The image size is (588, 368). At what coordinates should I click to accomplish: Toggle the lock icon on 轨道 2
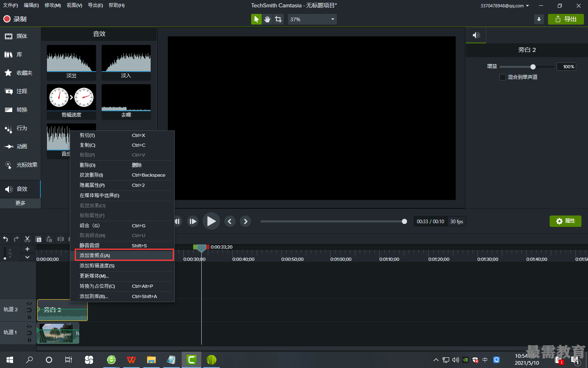29,317
